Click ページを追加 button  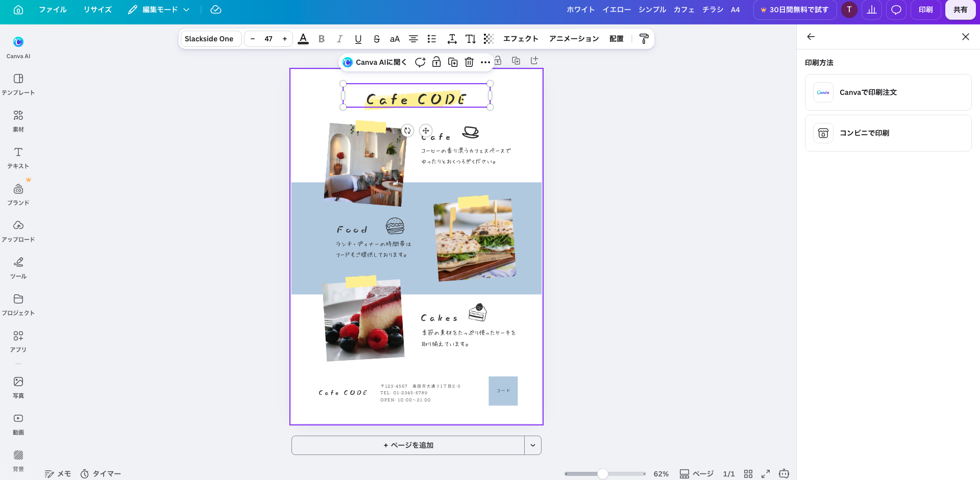[408, 445]
